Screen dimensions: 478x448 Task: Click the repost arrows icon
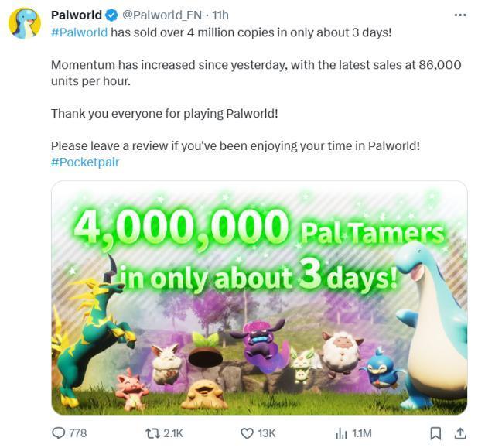pyautogui.click(x=152, y=433)
